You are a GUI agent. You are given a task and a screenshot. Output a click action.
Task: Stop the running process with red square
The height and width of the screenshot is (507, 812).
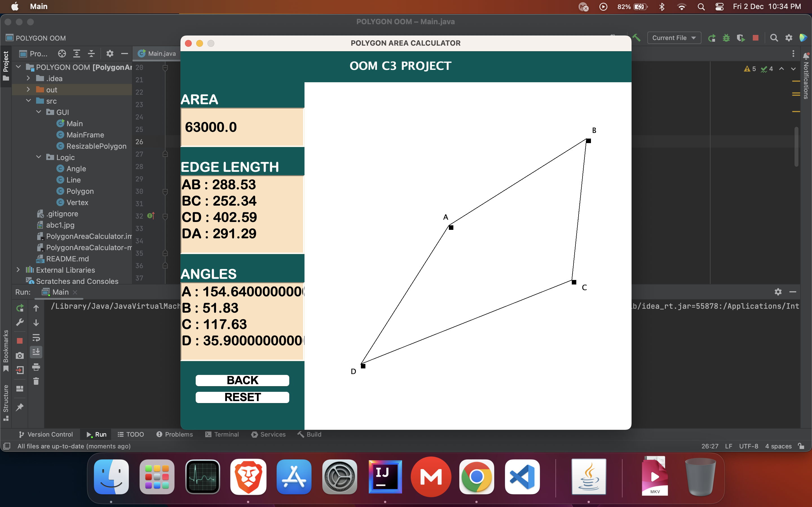(x=755, y=37)
